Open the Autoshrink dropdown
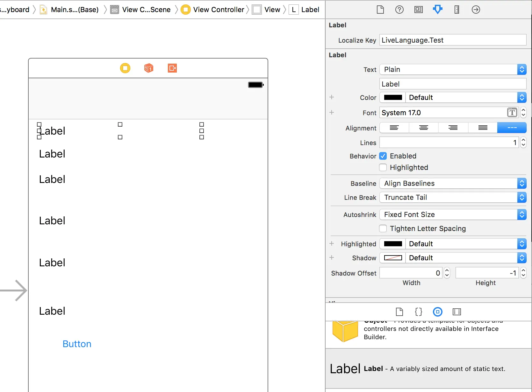Screen dimensions: 532x392 click(521, 214)
